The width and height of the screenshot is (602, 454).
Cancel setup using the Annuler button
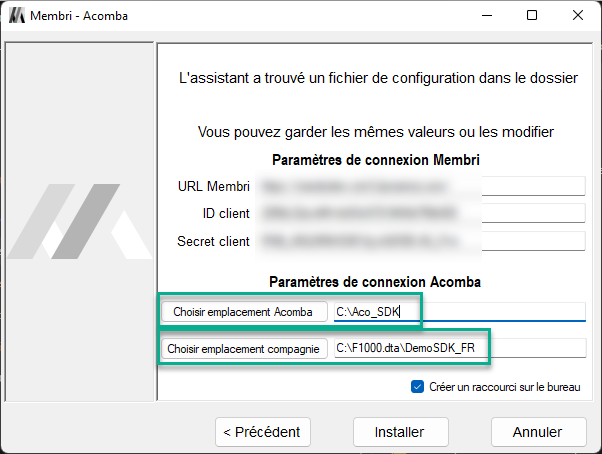(x=538, y=432)
